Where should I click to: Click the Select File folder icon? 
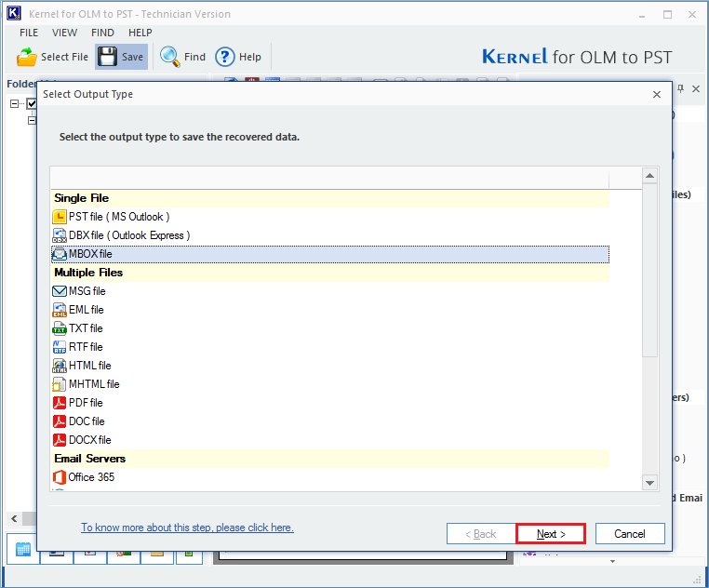(27, 57)
